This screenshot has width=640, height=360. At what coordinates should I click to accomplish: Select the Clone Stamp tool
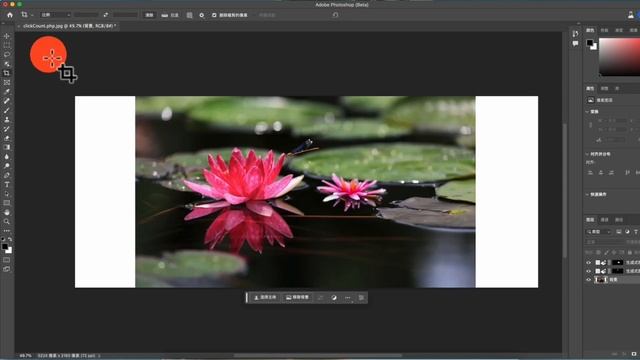(7, 120)
